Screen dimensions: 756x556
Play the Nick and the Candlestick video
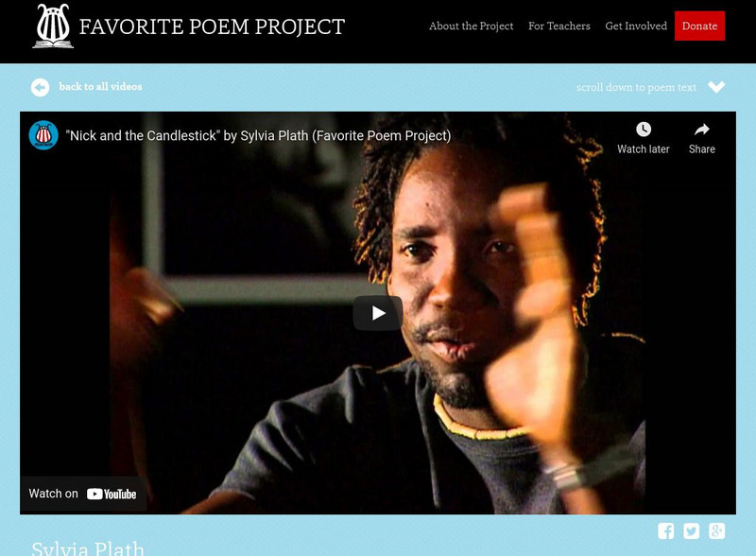(377, 313)
